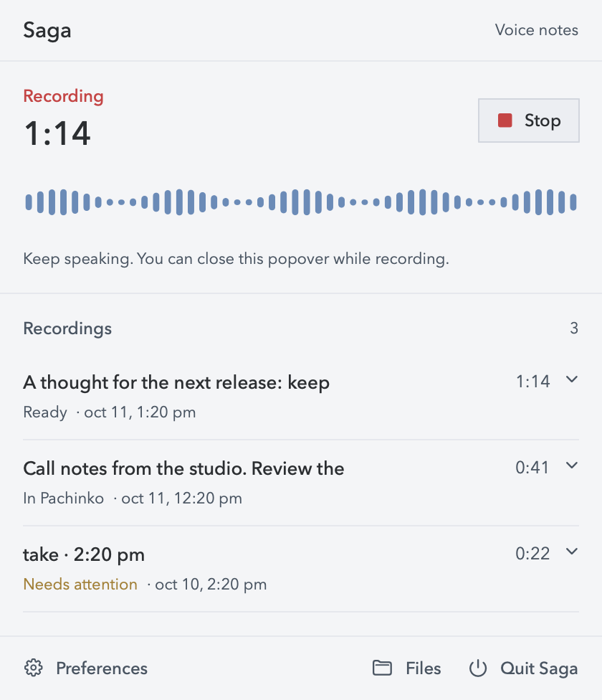The height and width of the screenshot is (700, 602).
Task: Click the 0:22 duration value
Action: click(532, 554)
